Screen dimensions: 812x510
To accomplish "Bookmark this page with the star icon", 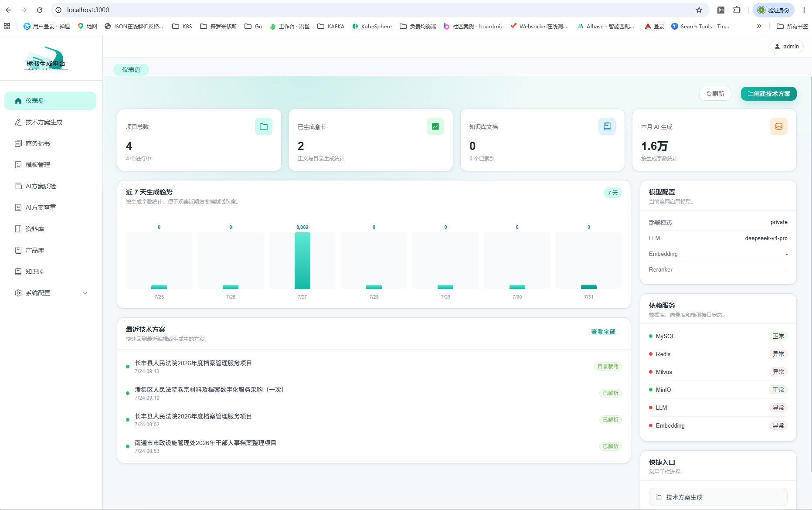I will [699, 10].
